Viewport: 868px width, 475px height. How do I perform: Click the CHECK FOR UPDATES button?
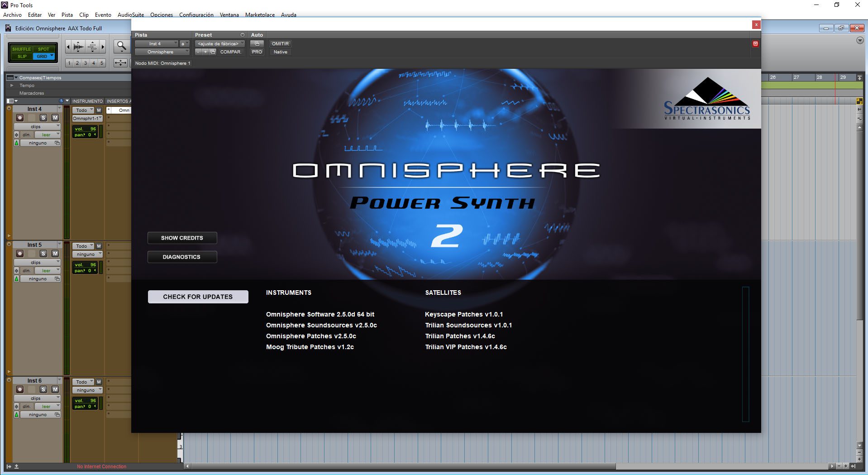[198, 297]
